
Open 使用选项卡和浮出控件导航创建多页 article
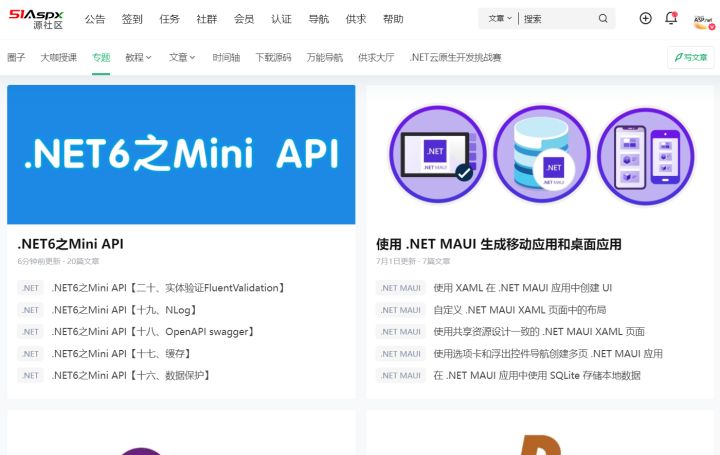point(548,354)
